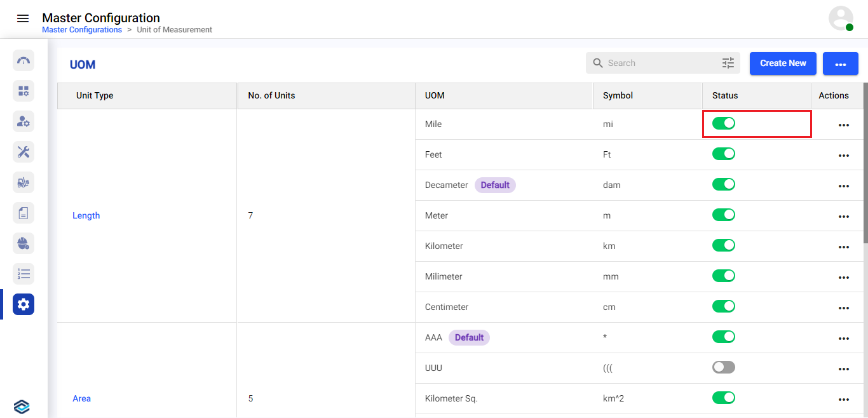
Task: Open the dashboard gauge icon in sidebar
Action: click(24, 60)
